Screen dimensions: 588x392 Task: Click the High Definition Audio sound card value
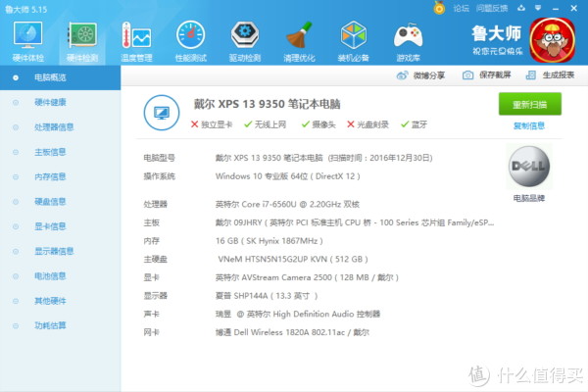(x=298, y=314)
